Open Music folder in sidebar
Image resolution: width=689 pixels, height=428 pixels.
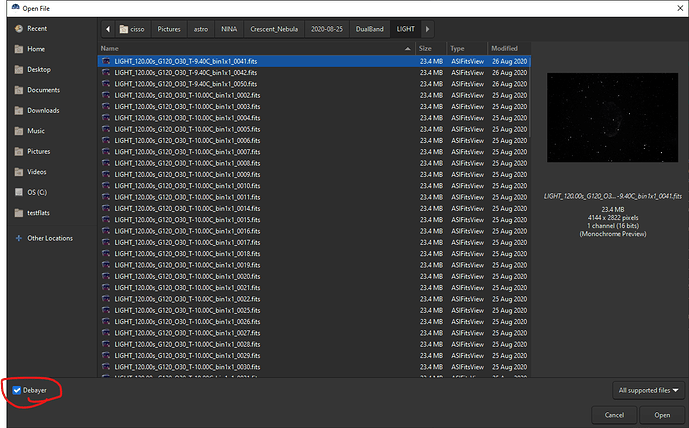click(x=35, y=131)
